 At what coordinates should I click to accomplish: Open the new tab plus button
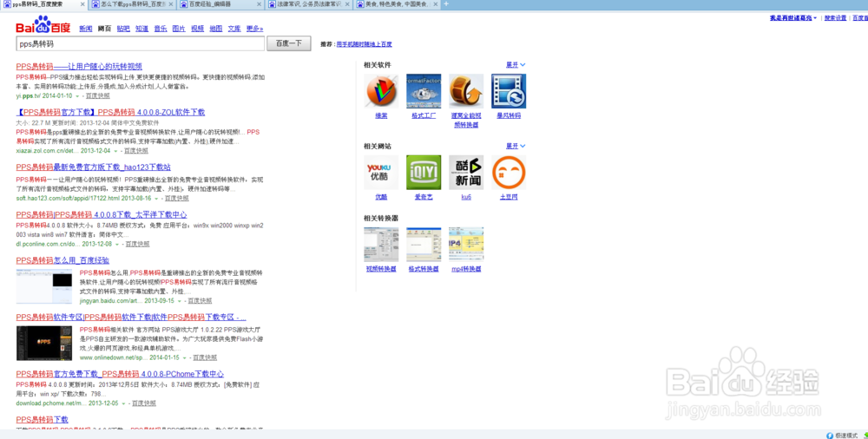[x=446, y=3]
